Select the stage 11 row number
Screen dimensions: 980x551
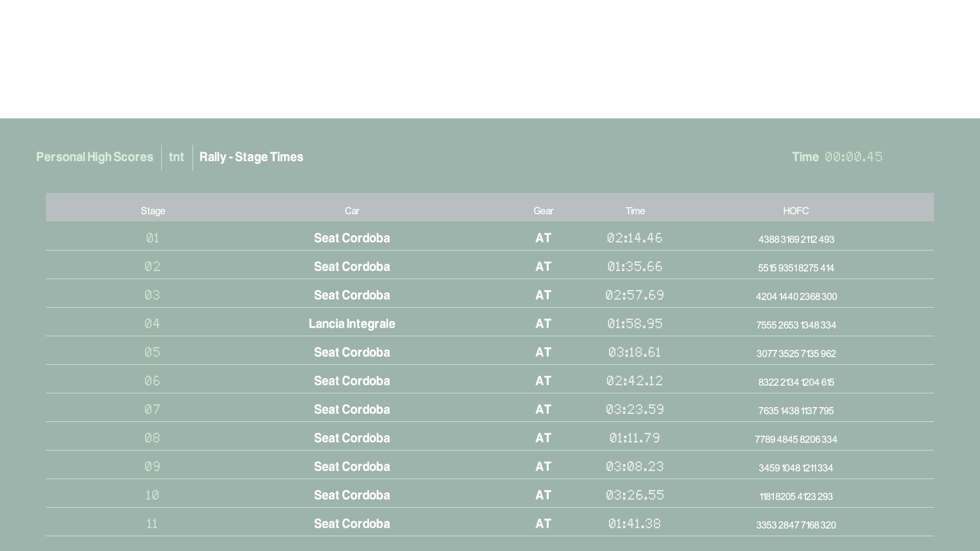[152, 523]
